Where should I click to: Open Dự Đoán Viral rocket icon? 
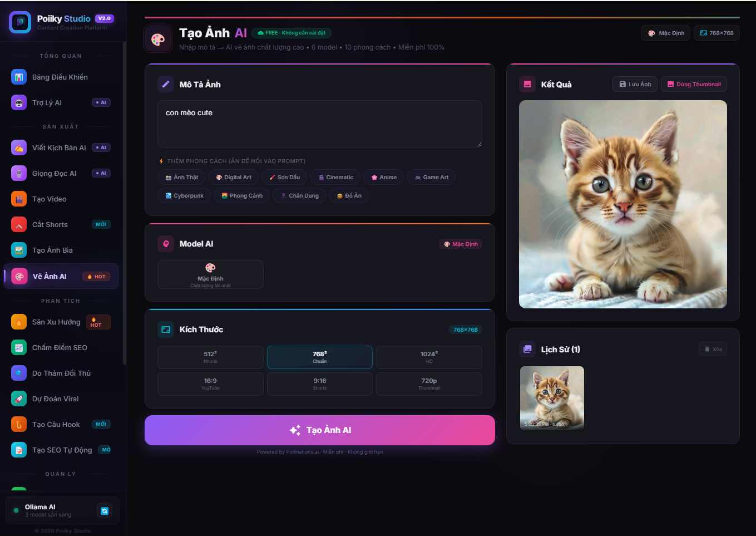[19, 399]
